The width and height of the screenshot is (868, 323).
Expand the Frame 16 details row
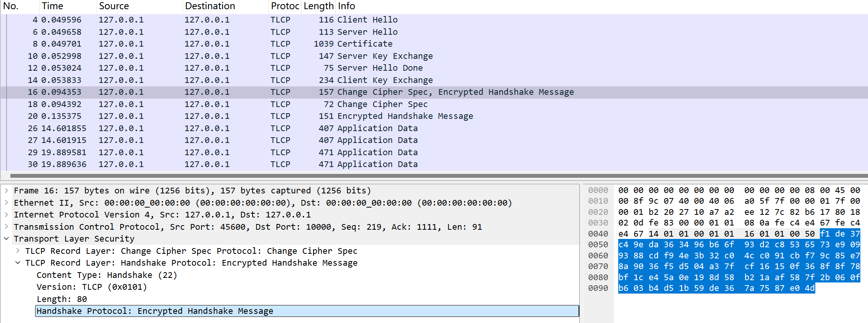(x=6, y=190)
